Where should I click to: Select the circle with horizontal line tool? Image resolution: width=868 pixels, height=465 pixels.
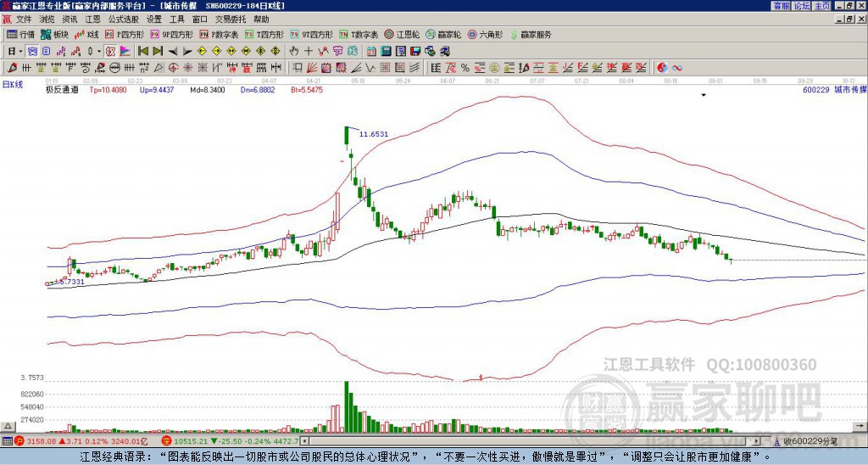[x=114, y=68]
